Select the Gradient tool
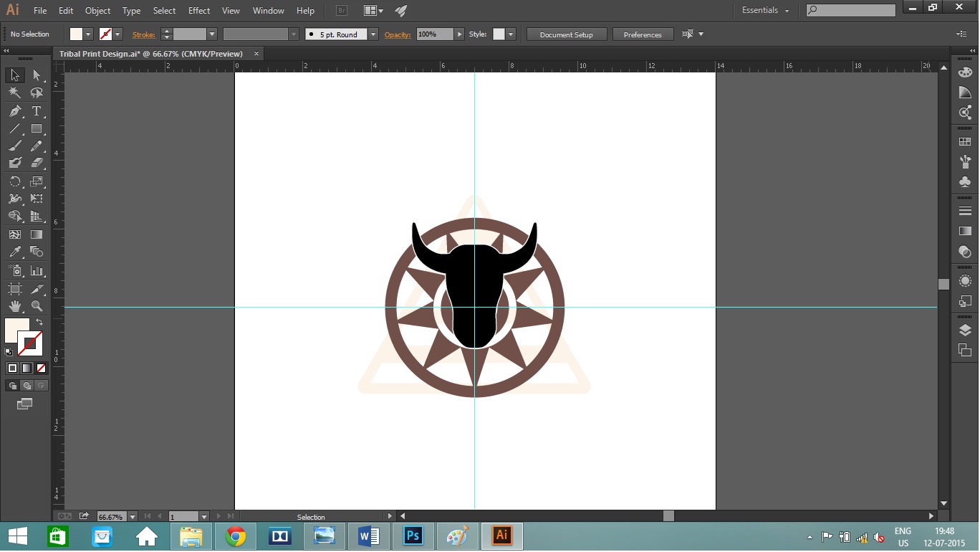Viewport: 980px width, 552px height. tap(37, 234)
